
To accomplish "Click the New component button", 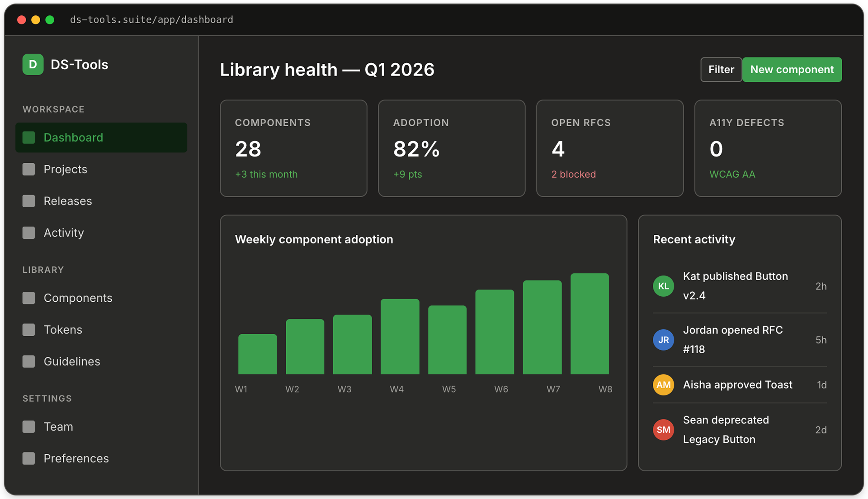I will pos(792,70).
